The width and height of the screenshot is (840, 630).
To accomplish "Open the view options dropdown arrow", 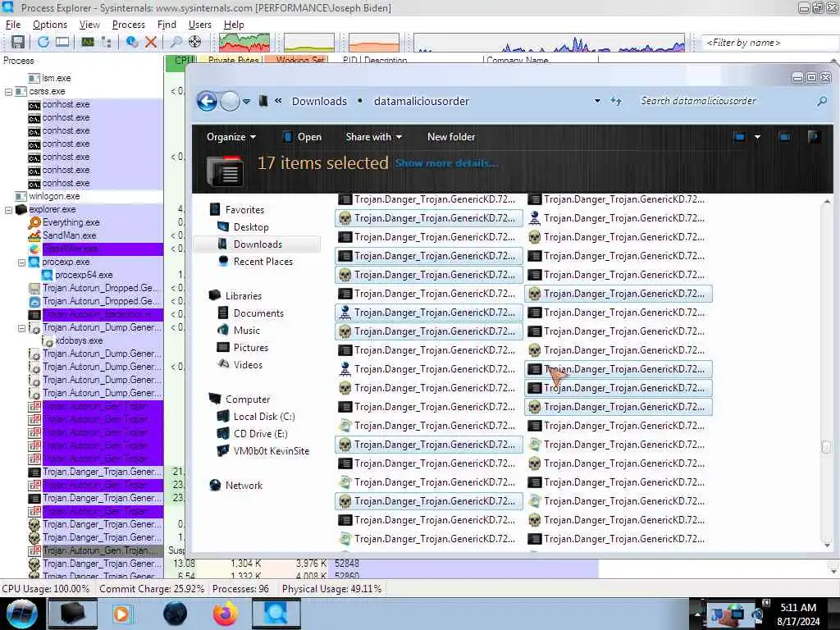I will click(x=757, y=137).
